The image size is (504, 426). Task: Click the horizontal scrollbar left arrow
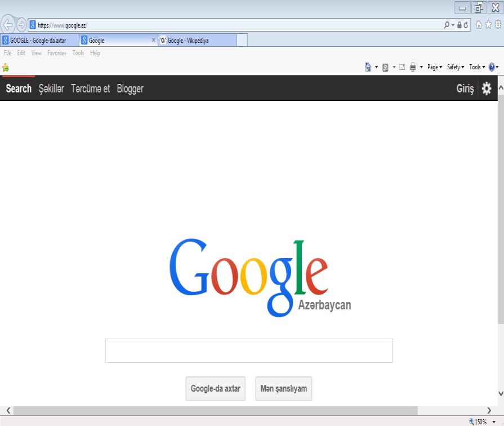pyautogui.click(x=8, y=410)
